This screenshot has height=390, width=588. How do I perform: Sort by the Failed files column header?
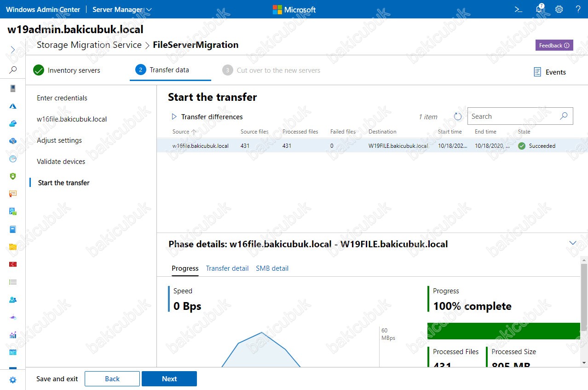(343, 132)
